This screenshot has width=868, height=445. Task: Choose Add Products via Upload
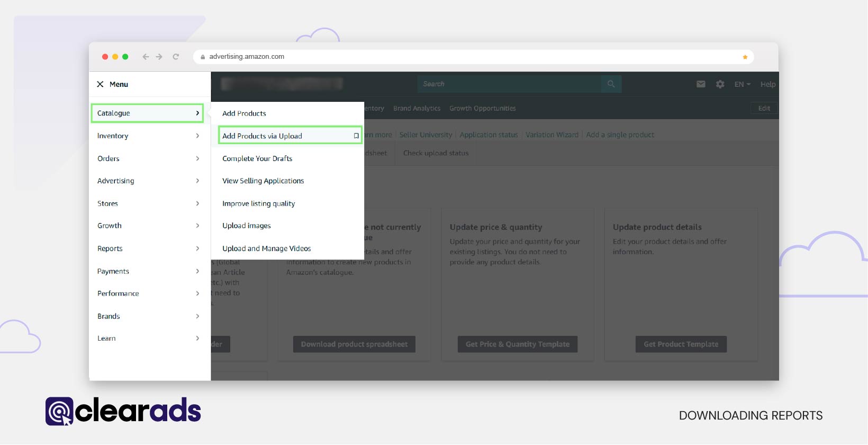pos(262,136)
